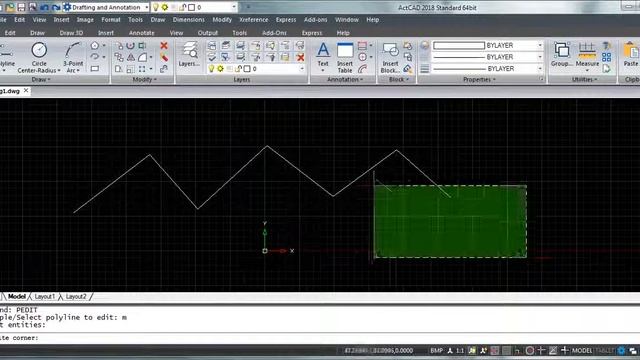Click the Undo arrow in quick access toolbar
This screenshot has width=640, height=360.
click(x=44, y=7)
